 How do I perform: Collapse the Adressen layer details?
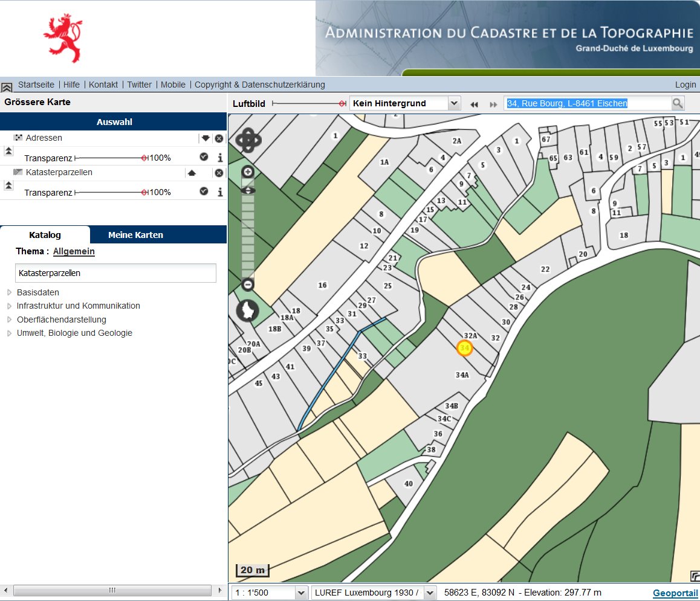pyautogui.click(x=8, y=151)
